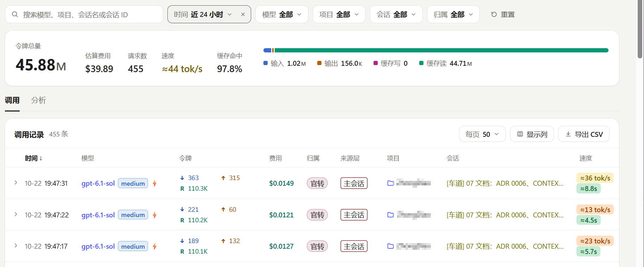This screenshot has height=267, width=644.
Task: Open gpt-6.1-sol model link in 19:47:31 row
Action: coord(98,183)
